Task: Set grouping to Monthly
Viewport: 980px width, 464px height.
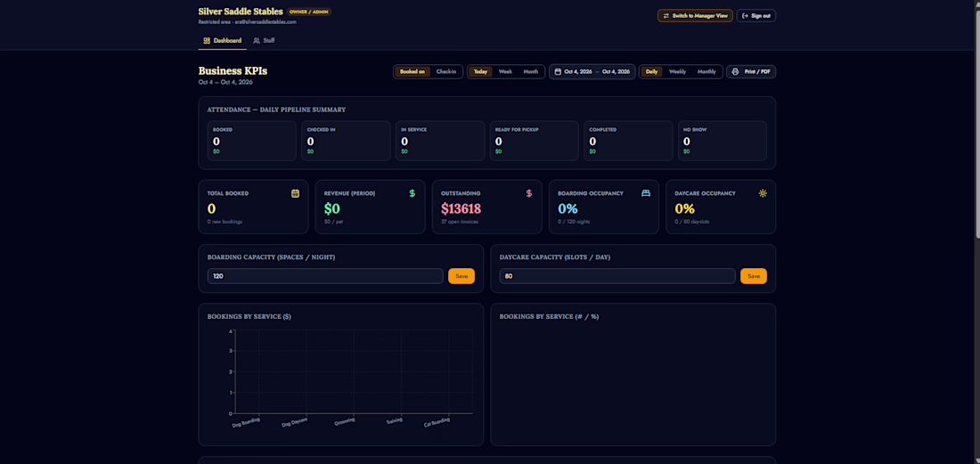Action: point(706,72)
